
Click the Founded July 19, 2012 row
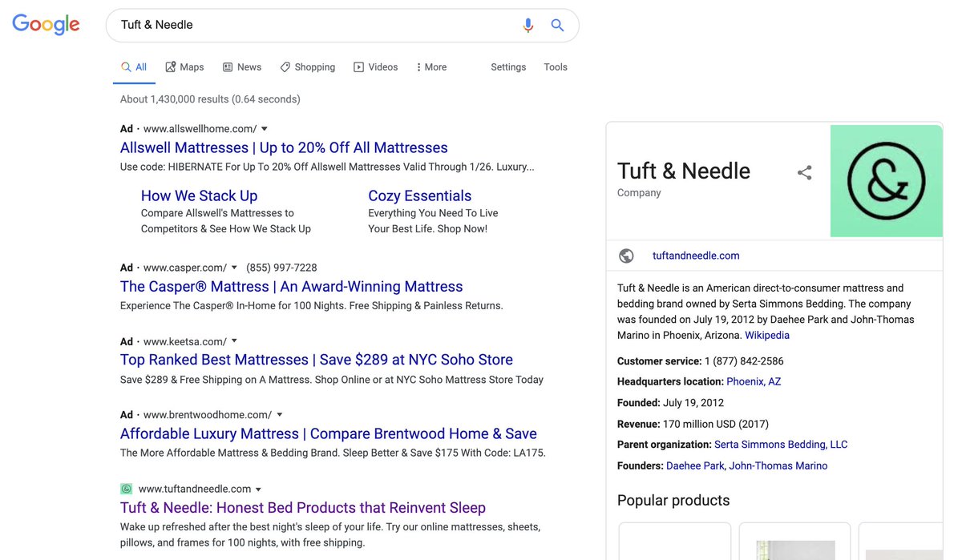click(670, 403)
